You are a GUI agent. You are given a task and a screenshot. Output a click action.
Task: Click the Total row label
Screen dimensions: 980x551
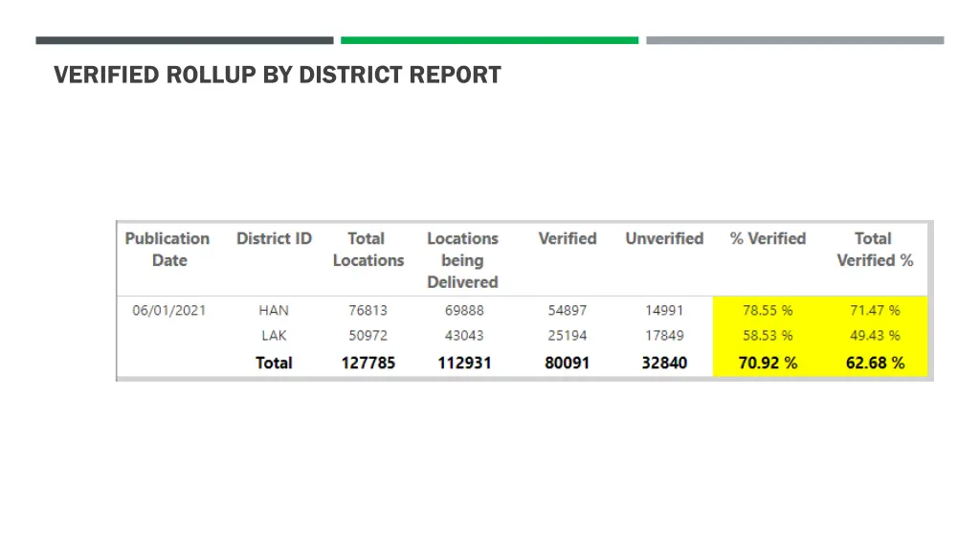pyautogui.click(x=274, y=363)
